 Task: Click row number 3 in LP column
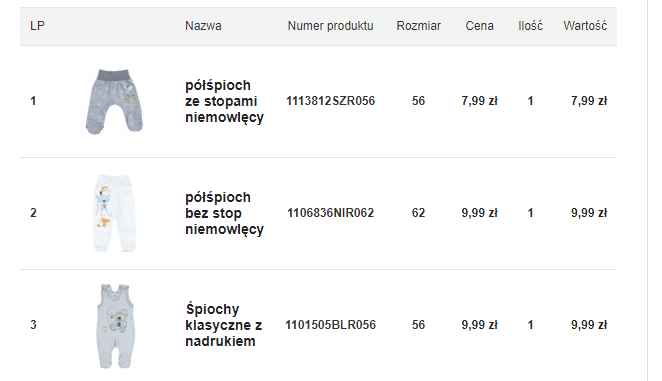click(33, 325)
